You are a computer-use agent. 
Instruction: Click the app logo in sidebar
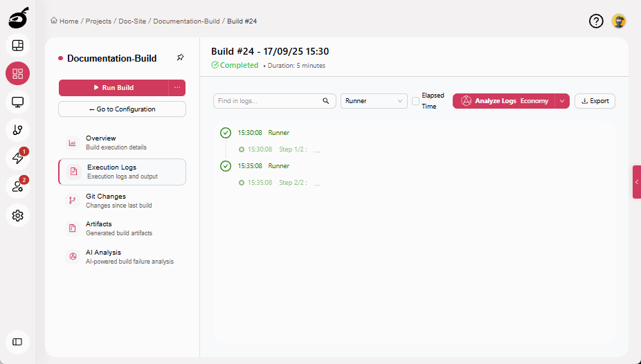click(19, 17)
